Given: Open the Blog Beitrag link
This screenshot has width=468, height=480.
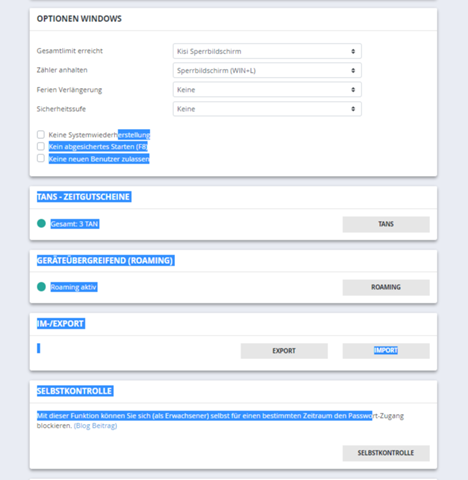Looking at the screenshot, I should tap(95, 426).
